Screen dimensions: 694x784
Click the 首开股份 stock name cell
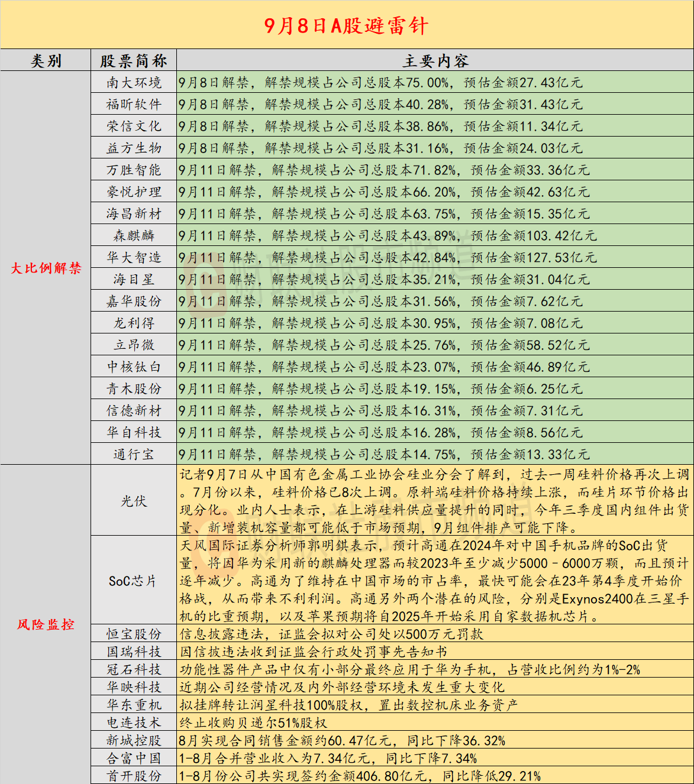[x=134, y=776]
